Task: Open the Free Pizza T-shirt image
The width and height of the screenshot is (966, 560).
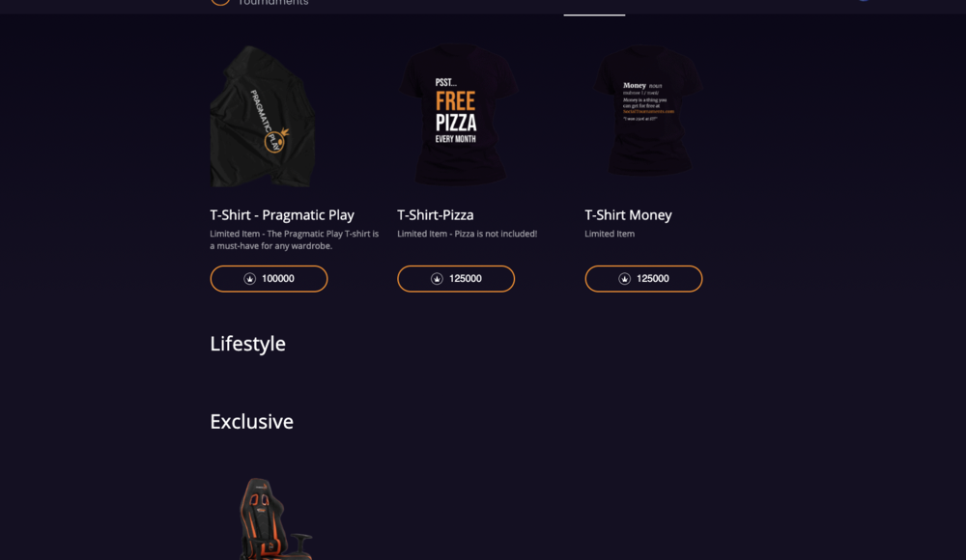Action: [456, 115]
